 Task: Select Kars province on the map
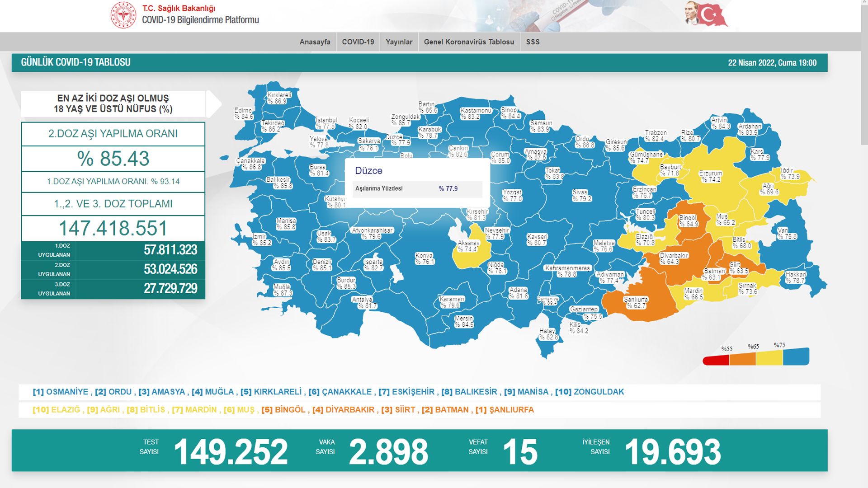[759, 155]
